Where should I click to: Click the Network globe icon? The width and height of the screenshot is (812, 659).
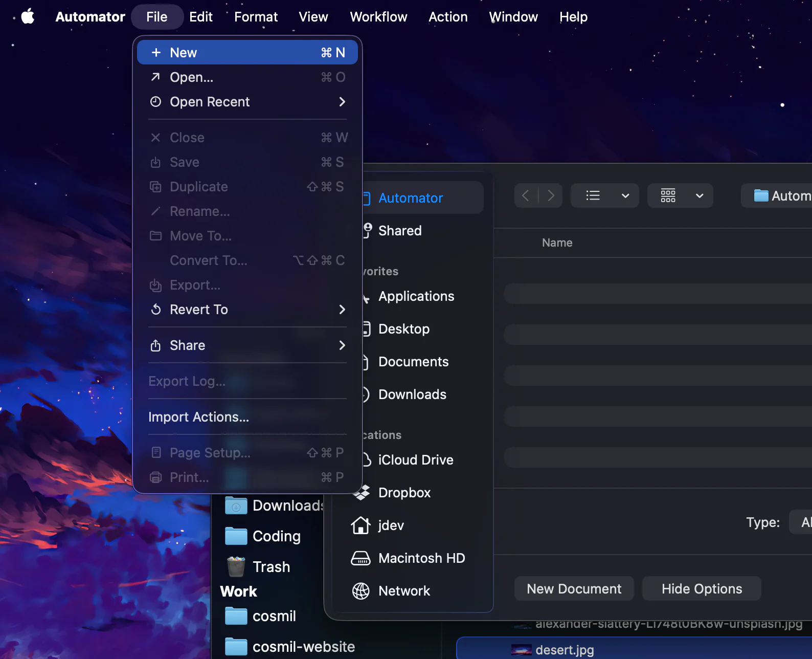pyautogui.click(x=361, y=591)
